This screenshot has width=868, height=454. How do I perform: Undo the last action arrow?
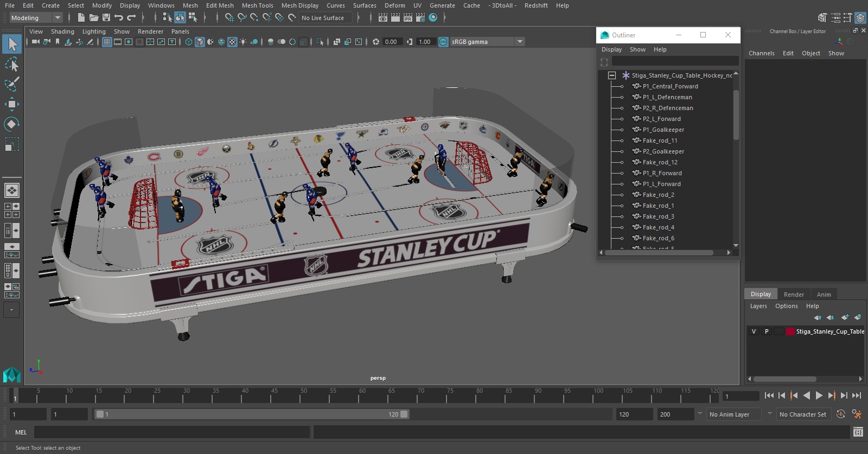pos(119,18)
